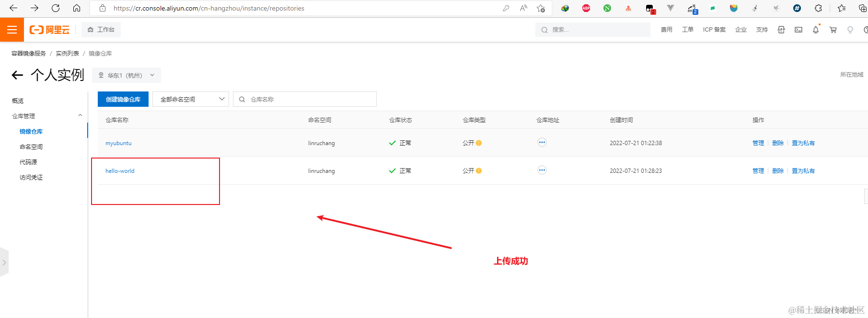Click the 仓库名称 search field

[305, 99]
